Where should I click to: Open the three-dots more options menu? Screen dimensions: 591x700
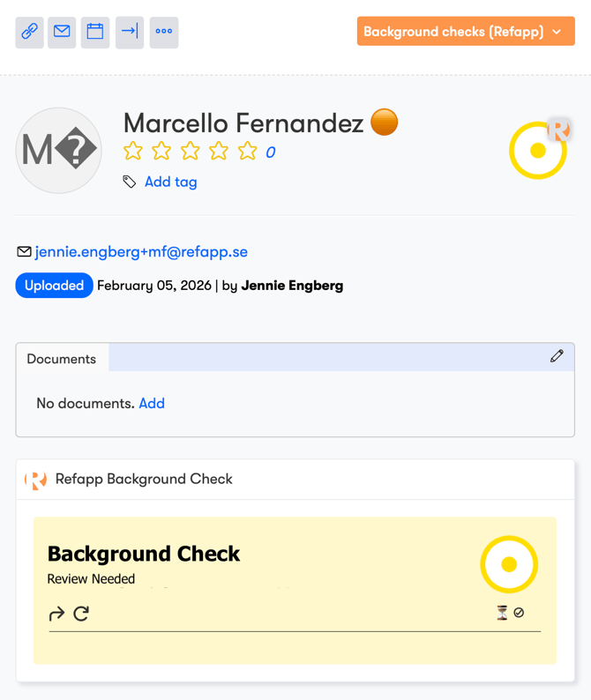click(x=164, y=32)
